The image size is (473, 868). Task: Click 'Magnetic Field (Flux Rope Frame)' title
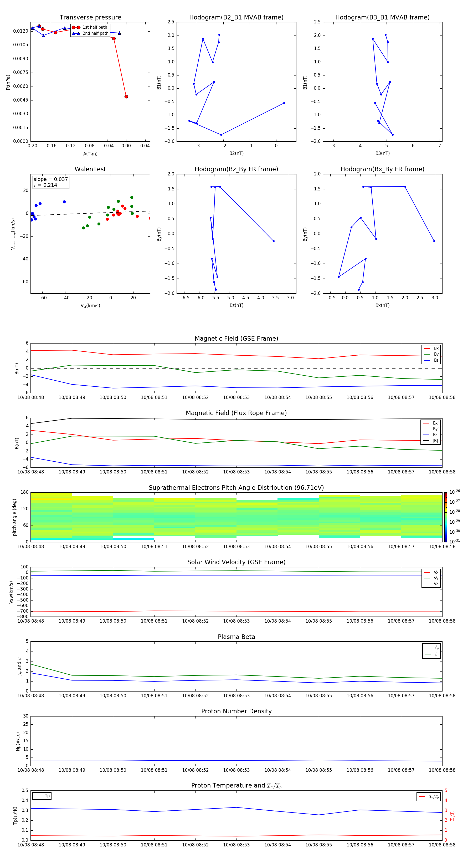click(x=236, y=413)
